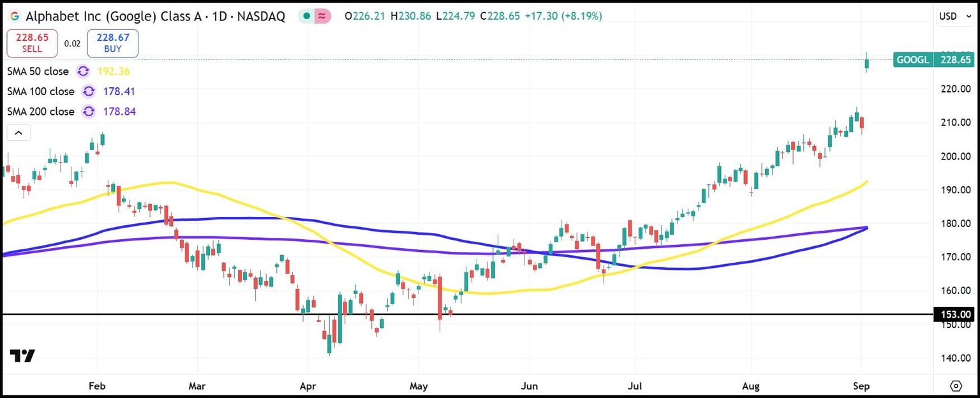
Task: Click the SELL 228.65 button
Action: [32, 43]
